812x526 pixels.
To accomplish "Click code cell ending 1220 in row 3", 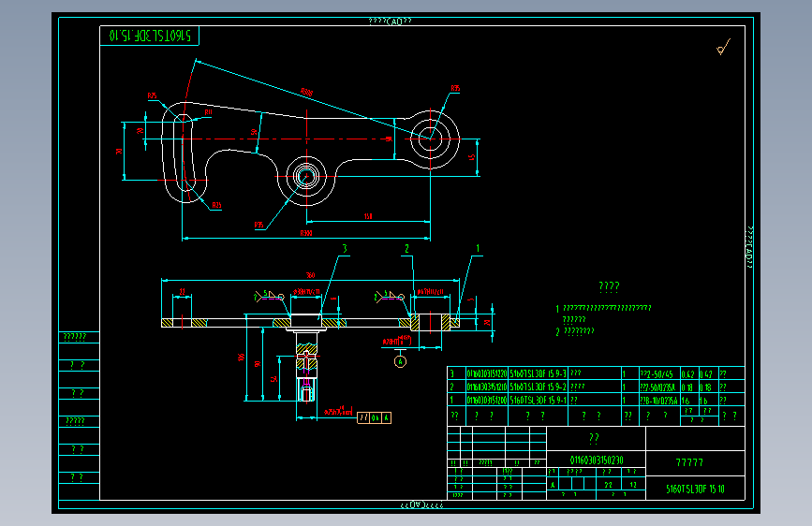I will point(487,373).
